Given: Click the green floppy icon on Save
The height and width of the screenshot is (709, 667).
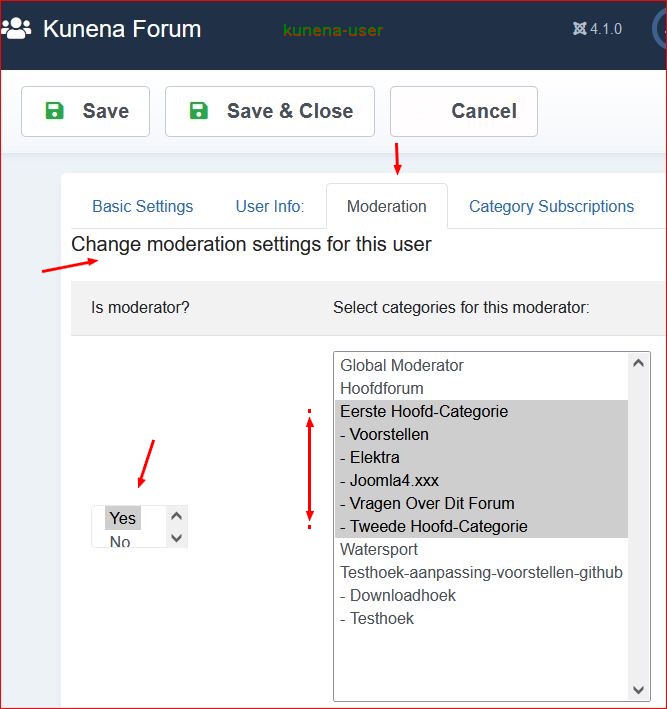Looking at the screenshot, I should 55,111.
